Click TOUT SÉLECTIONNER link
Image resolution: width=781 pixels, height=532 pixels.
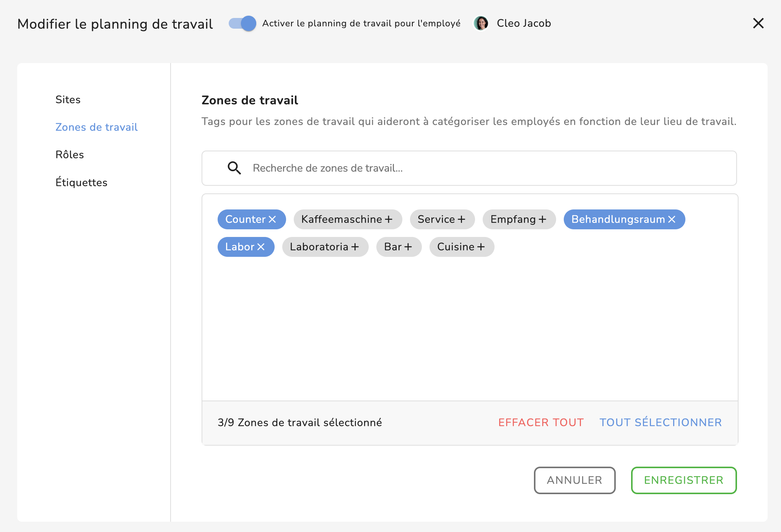661,422
